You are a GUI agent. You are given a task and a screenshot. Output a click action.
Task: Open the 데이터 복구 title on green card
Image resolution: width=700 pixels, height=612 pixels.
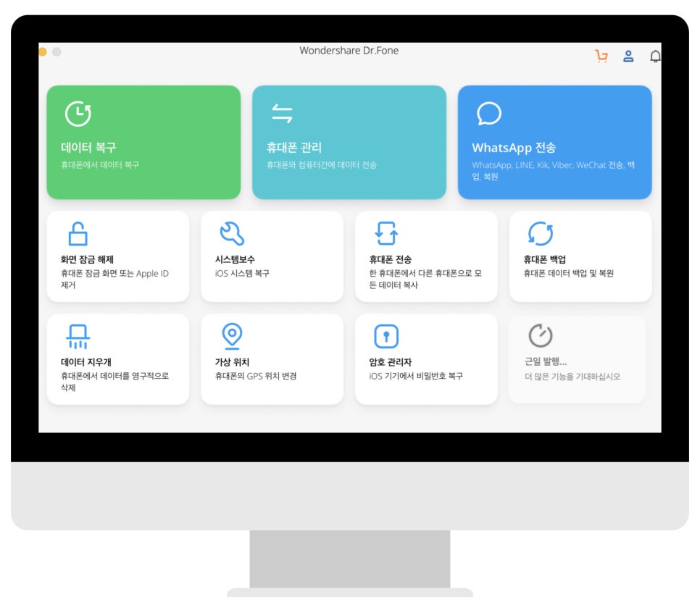click(88, 147)
